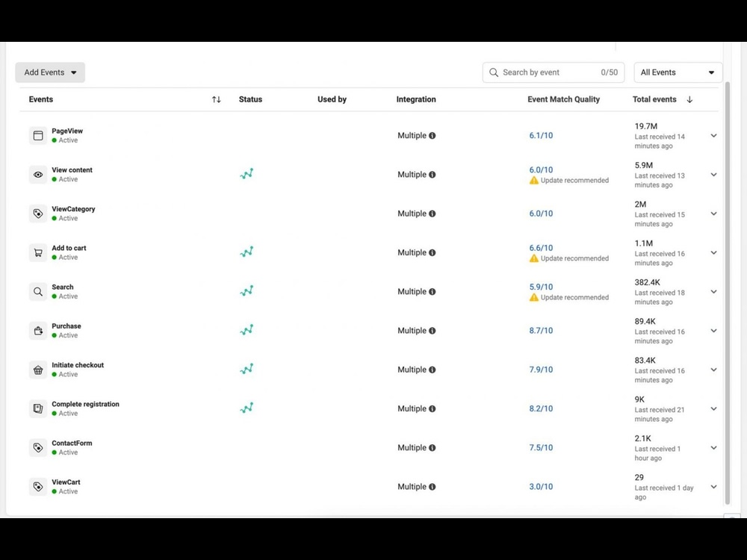The image size is (747, 560).
Task: Open Search 5.9/10 match quality link
Action: 541,287
